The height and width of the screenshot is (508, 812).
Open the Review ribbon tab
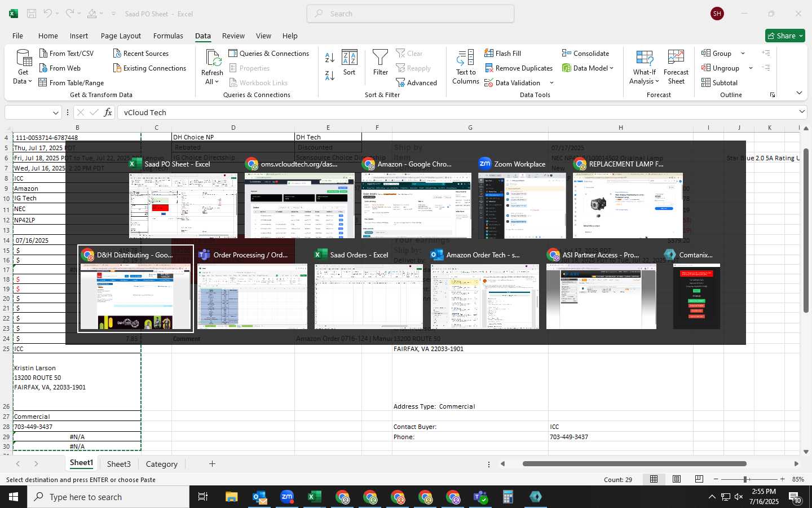233,36
